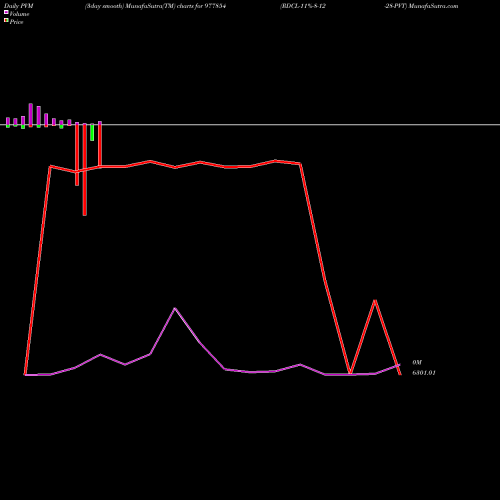This screenshot has width=500, height=500.
Task: Click the Price legend color swatch
Action: (6, 20)
